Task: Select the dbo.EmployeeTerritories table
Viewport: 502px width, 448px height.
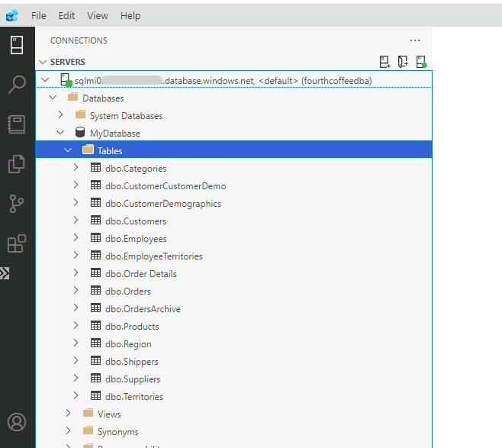Action: pyautogui.click(x=154, y=256)
